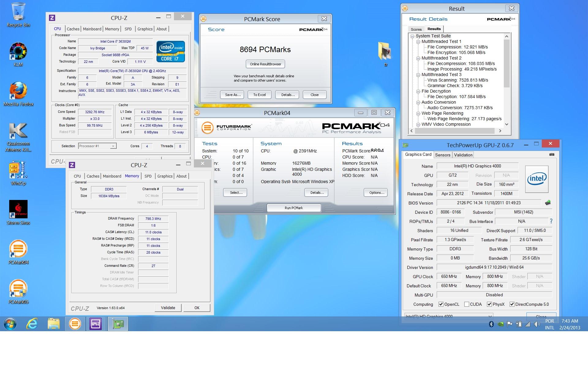Image resolution: width=588 pixels, height=368 pixels.
Task: Open the Intel HD Graphics 4000 GPU dropdown
Action: pyautogui.click(x=449, y=316)
